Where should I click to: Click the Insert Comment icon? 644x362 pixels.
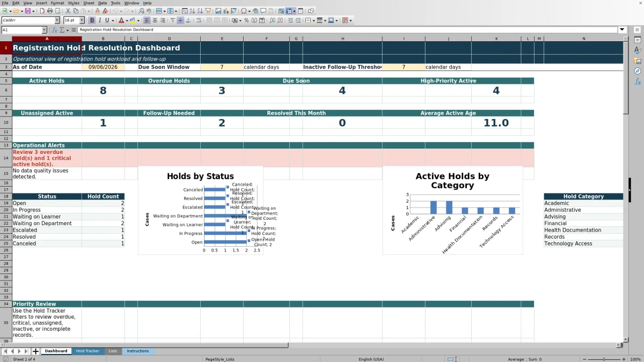(x=264, y=11)
